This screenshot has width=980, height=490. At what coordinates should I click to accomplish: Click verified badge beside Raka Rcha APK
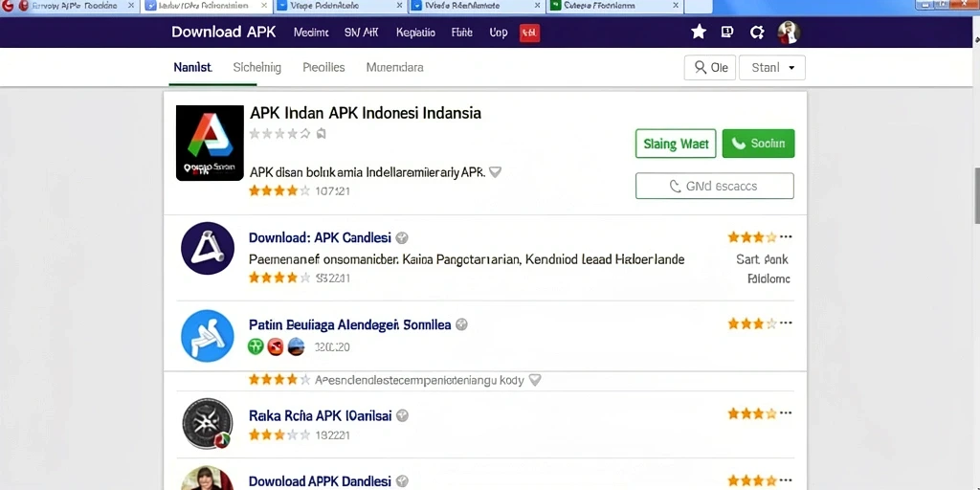403,415
